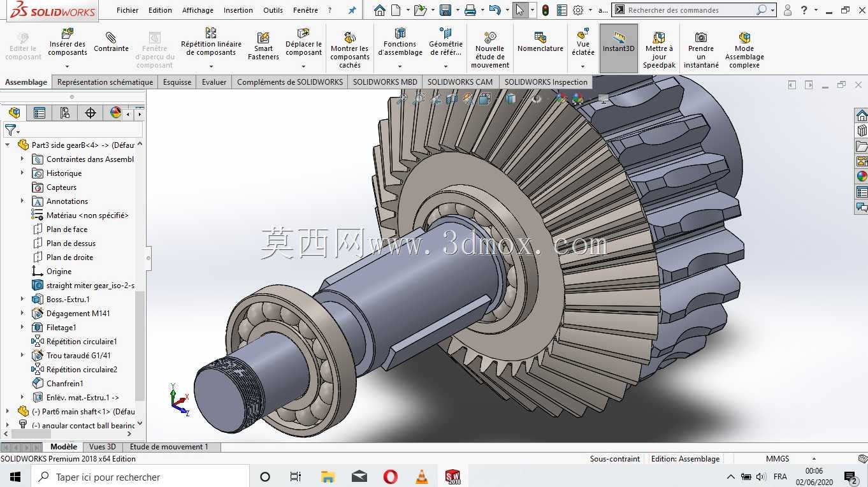
Task: Switch to Vues 3D bottom tab
Action: point(103,447)
